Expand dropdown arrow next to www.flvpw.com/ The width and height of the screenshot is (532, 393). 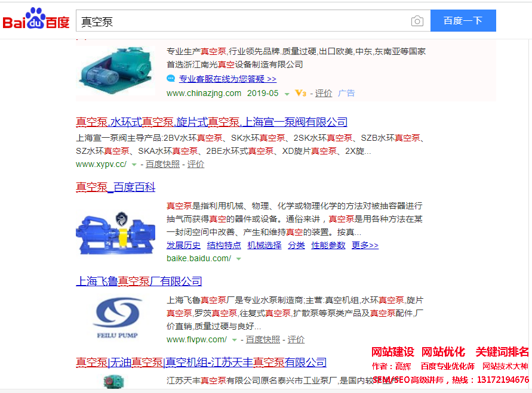coord(234,340)
